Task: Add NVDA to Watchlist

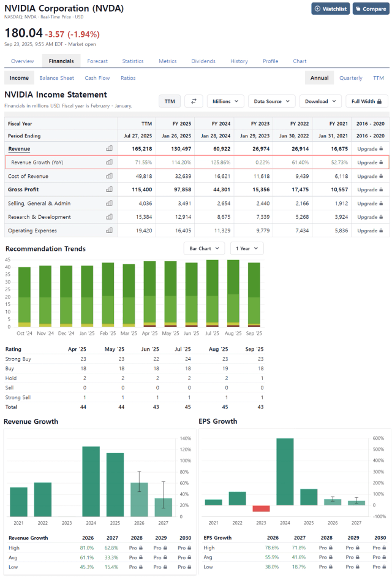Action: pyautogui.click(x=330, y=9)
